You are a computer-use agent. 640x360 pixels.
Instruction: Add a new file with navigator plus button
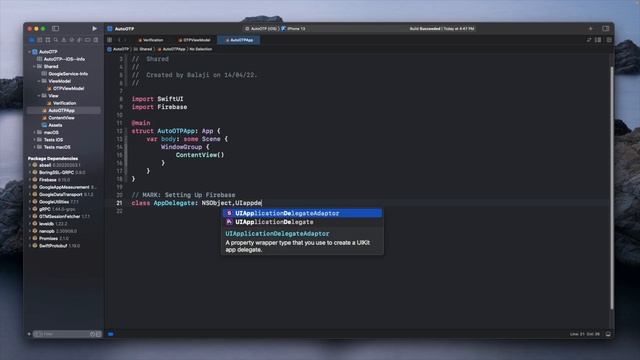[29, 334]
